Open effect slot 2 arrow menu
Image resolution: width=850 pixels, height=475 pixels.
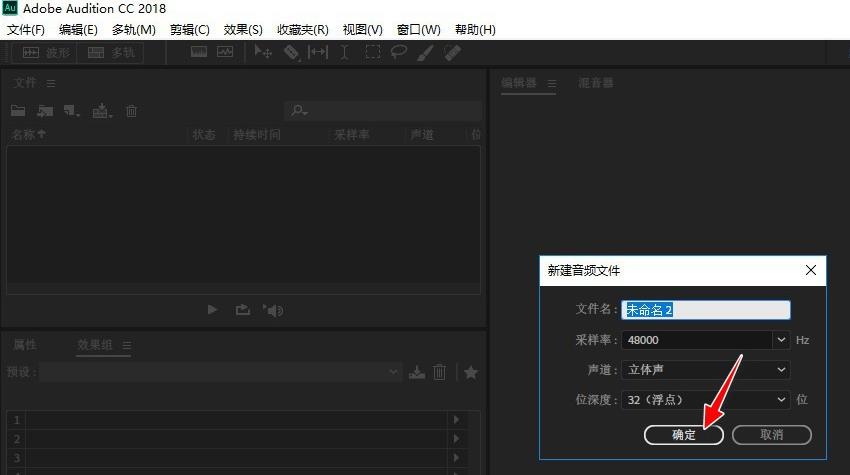(x=456, y=439)
